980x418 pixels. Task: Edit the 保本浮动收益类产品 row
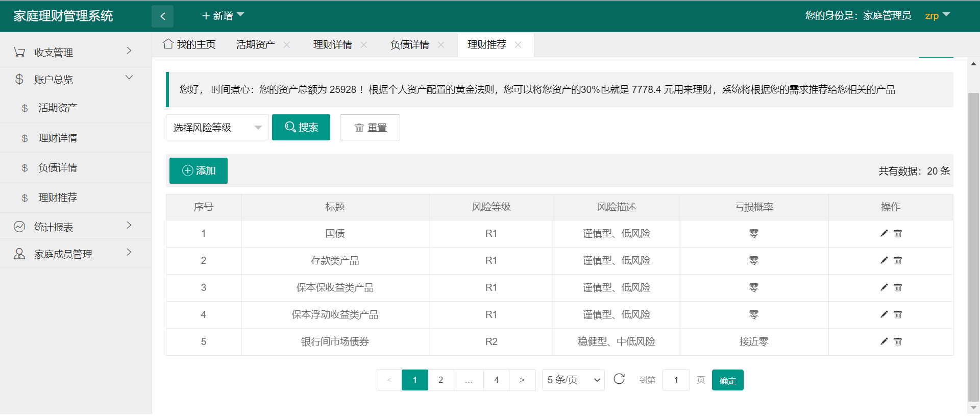click(x=884, y=314)
